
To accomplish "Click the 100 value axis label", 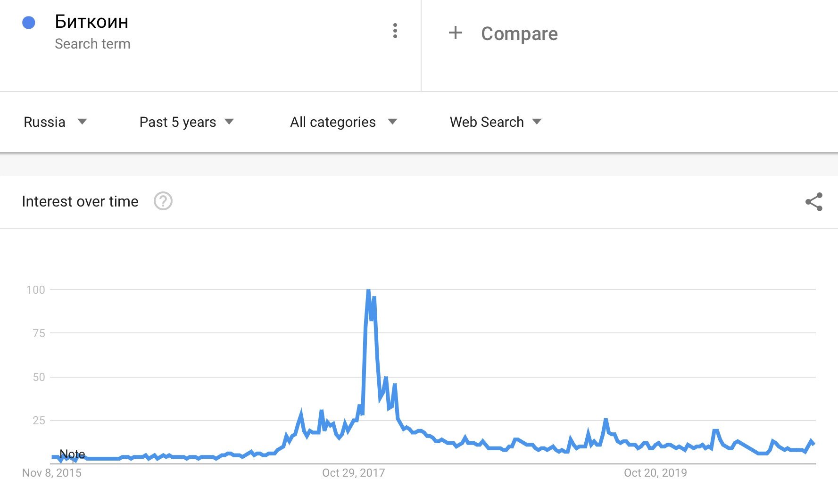I will point(36,290).
